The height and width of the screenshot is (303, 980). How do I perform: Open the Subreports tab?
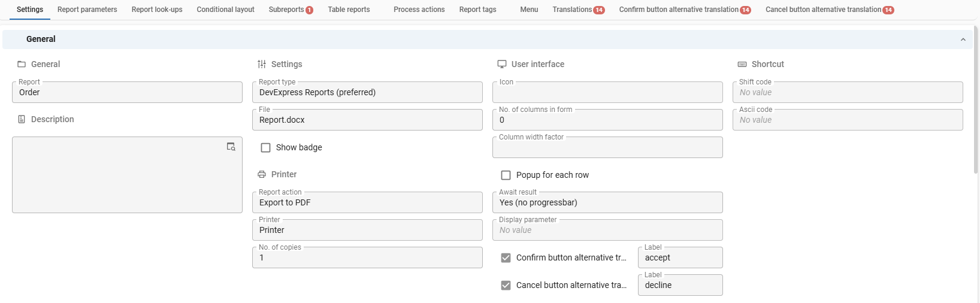click(x=291, y=10)
